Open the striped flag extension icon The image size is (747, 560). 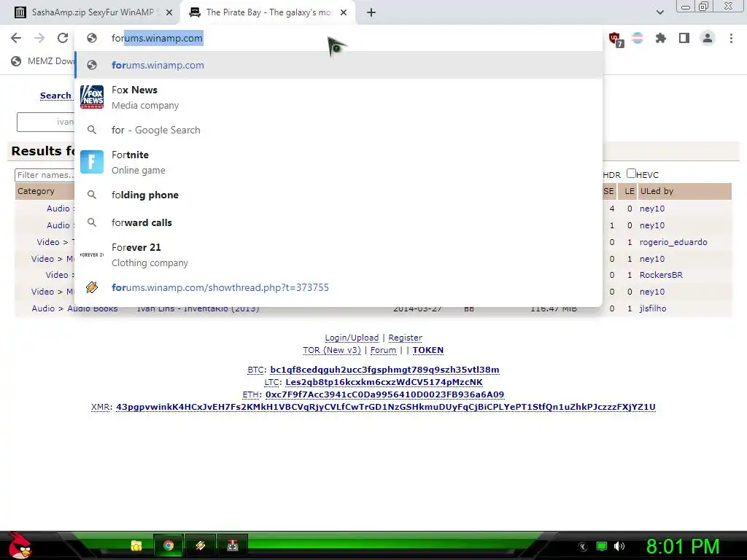638,38
